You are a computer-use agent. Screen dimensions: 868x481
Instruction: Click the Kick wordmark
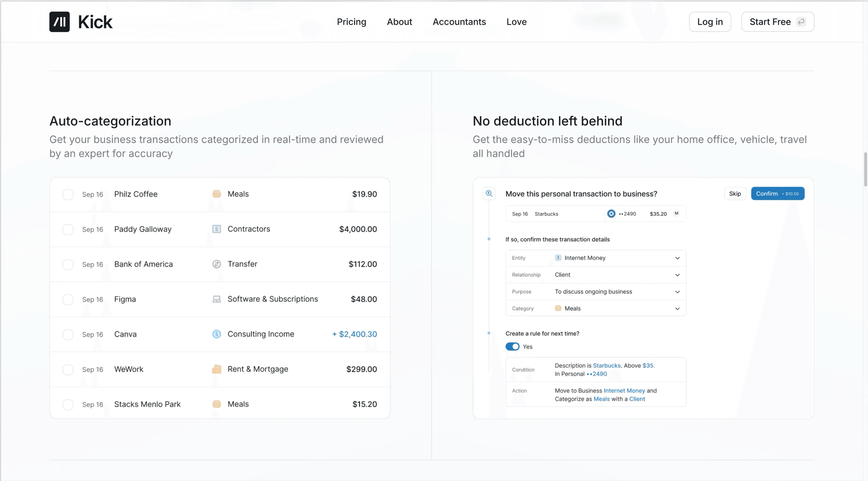[95, 22]
